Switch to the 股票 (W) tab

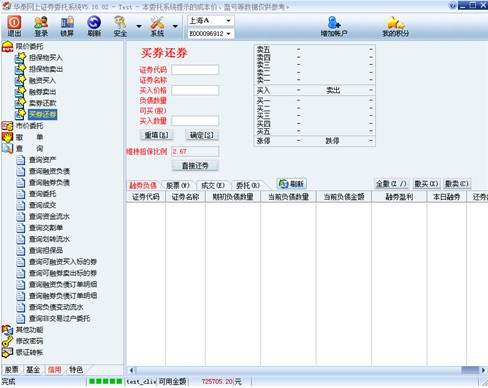coord(178,185)
